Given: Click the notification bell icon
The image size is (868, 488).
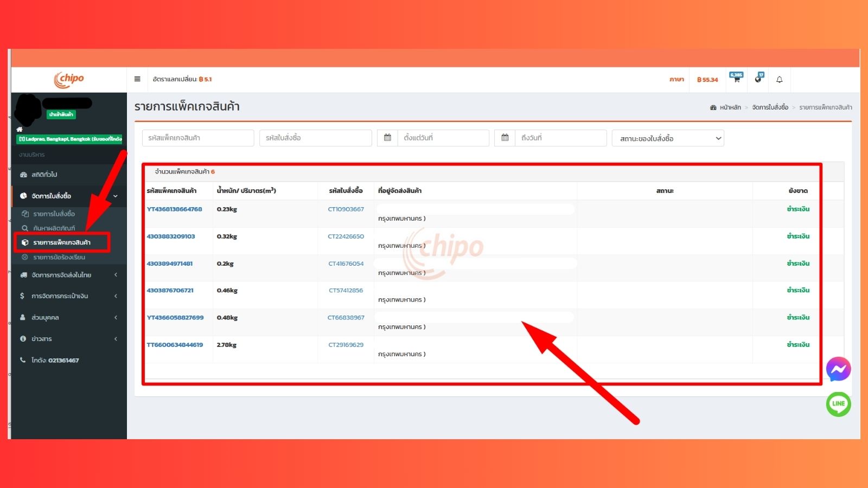Looking at the screenshot, I should point(779,80).
